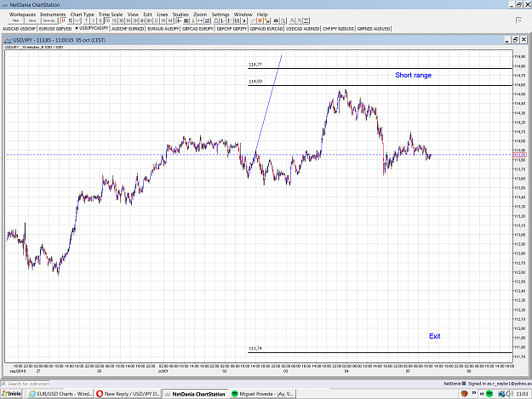Switch to the EURUSD GBPUSD workspace tab
Image resolution: width=532 pixels, height=399 pixels.
tap(55, 29)
